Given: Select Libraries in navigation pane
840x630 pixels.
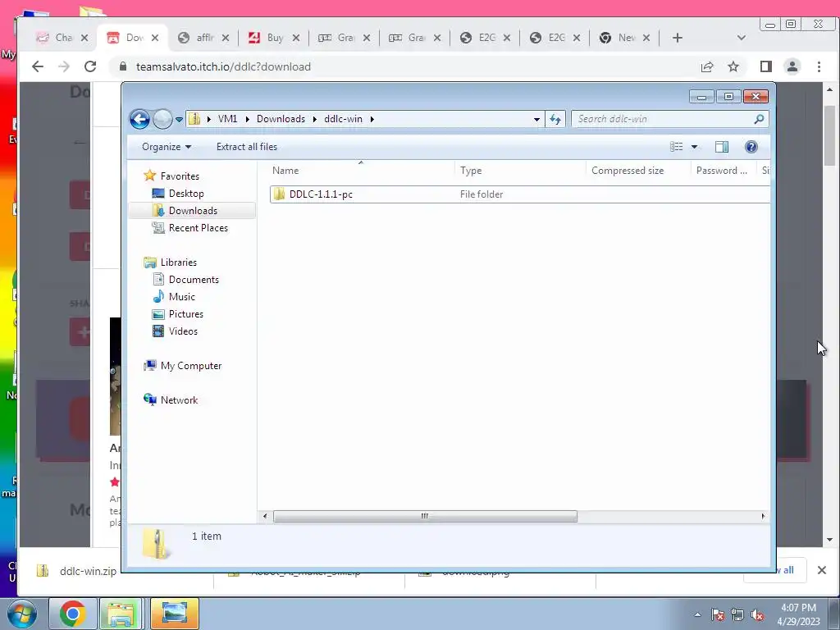Looking at the screenshot, I should coord(178,262).
